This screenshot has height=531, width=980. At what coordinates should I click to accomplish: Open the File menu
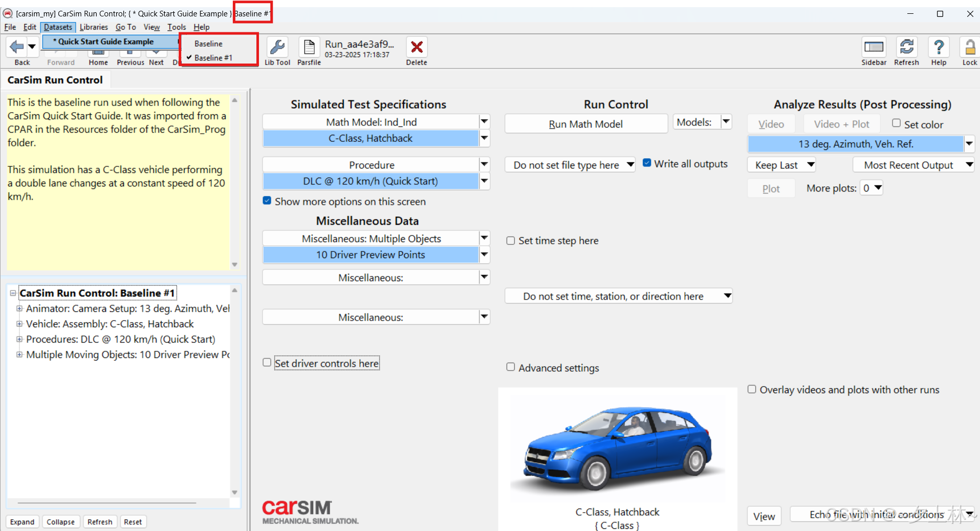pos(10,27)
